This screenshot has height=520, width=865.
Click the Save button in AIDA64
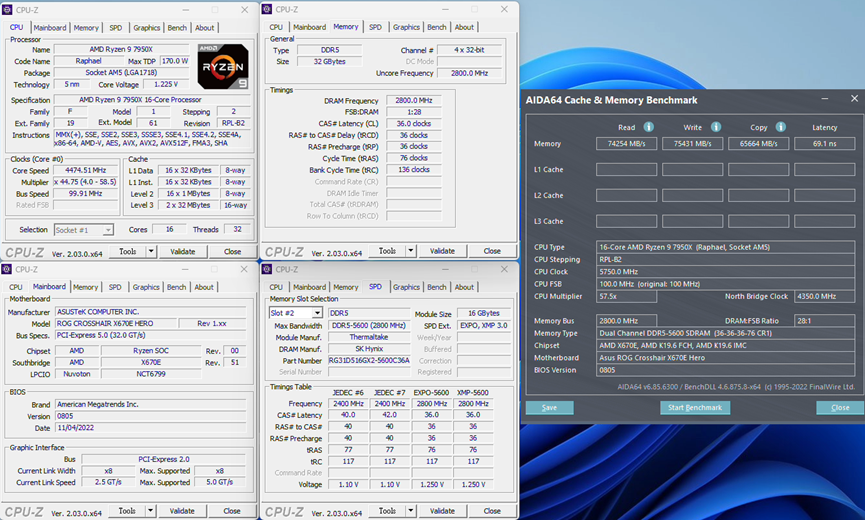(549, 408)
